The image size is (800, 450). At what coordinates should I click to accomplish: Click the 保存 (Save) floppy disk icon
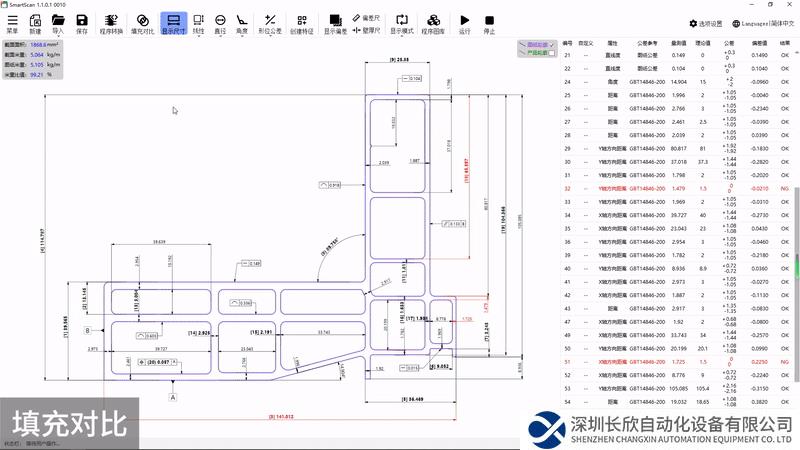click(x=82, y=21)
